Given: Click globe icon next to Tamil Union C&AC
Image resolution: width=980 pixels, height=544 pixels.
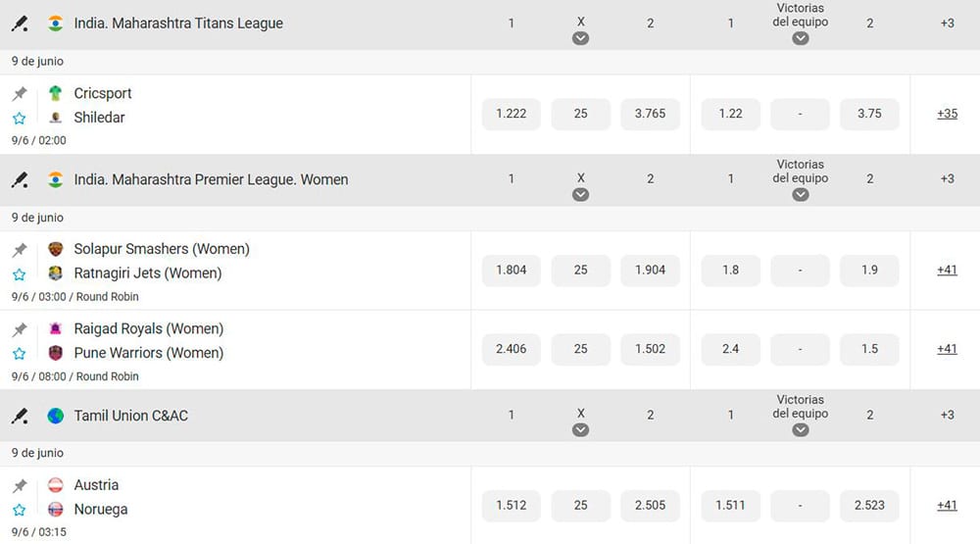Looking at the screenshot, I should click(56, 416).
